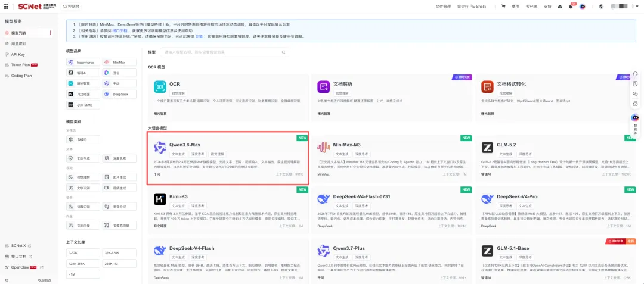Select 文本向量 category filter
Screen dimensions: 644x284
click(x=83, y=226)
